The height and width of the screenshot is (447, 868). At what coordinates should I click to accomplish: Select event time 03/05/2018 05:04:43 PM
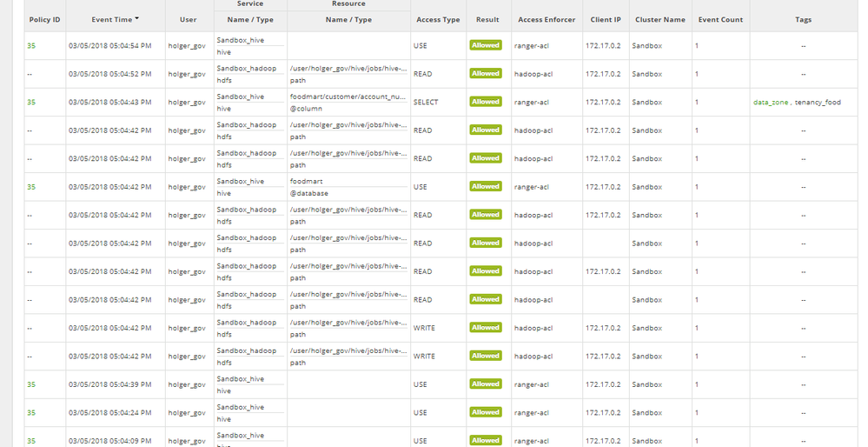coord(109,103)
